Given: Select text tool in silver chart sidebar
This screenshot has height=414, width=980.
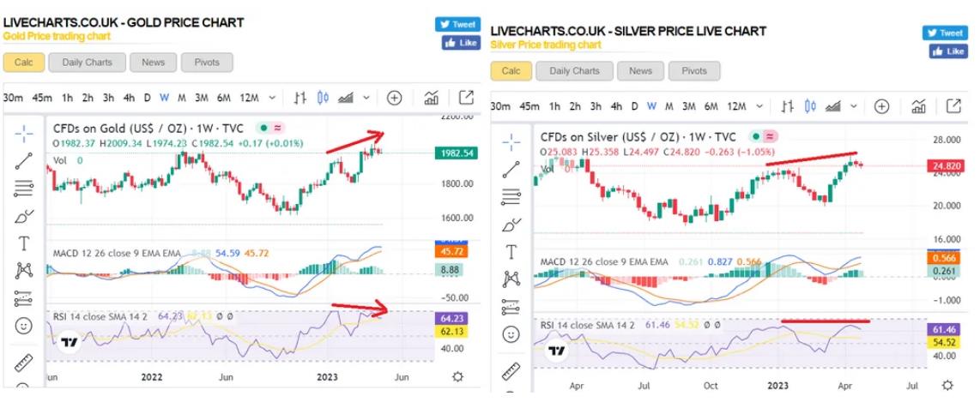Looking at the screenshot, I should tap(511, 252).
